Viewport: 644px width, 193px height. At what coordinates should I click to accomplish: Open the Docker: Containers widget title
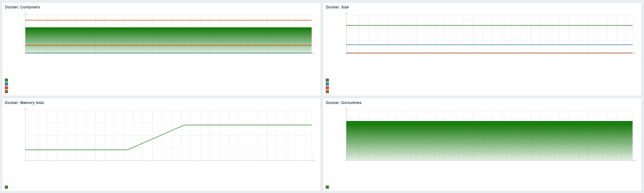coord(22,7)
